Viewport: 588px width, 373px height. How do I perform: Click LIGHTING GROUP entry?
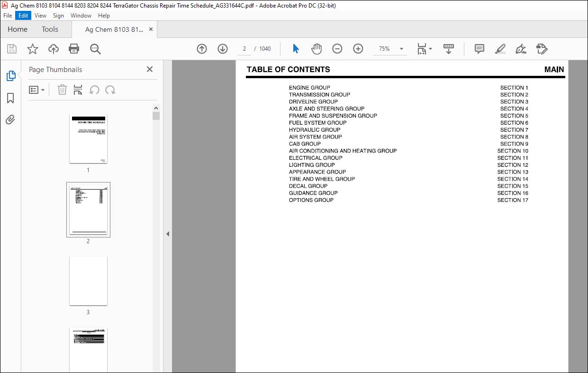pyautogui.click(x=312, y=165)
